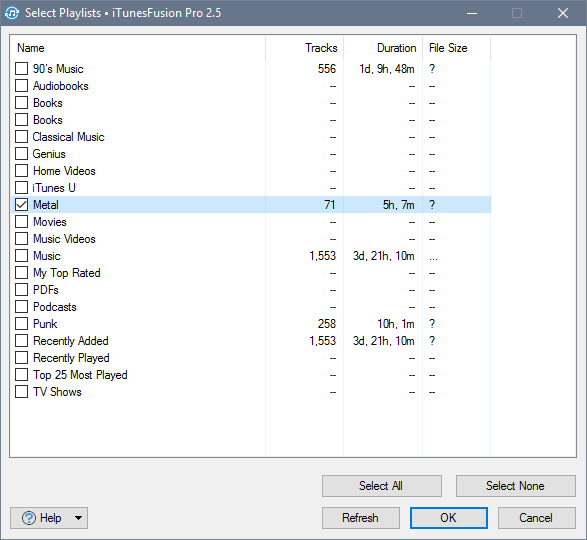Click the 5h, 7m duration value
587x540 pixels.
pos(398,205)
